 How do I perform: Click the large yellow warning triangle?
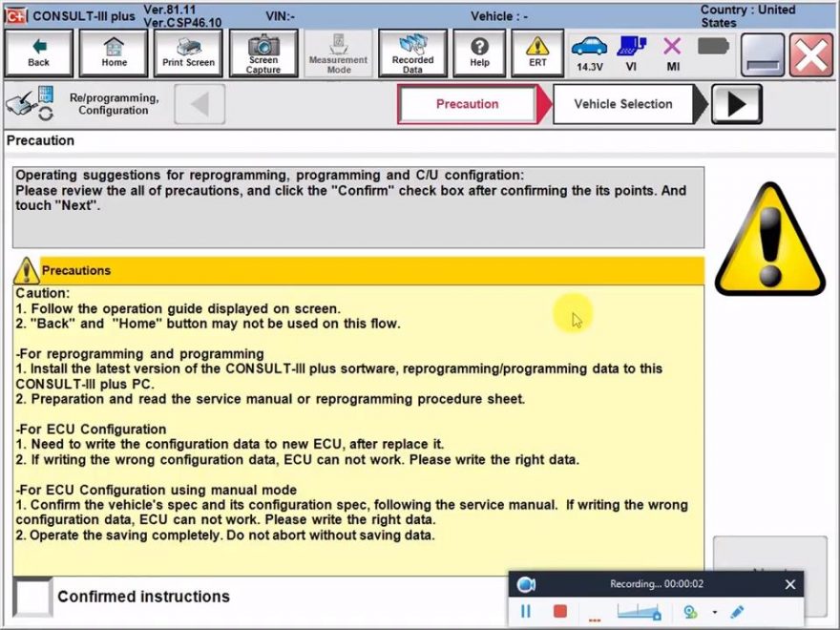[x=770, y=239]
